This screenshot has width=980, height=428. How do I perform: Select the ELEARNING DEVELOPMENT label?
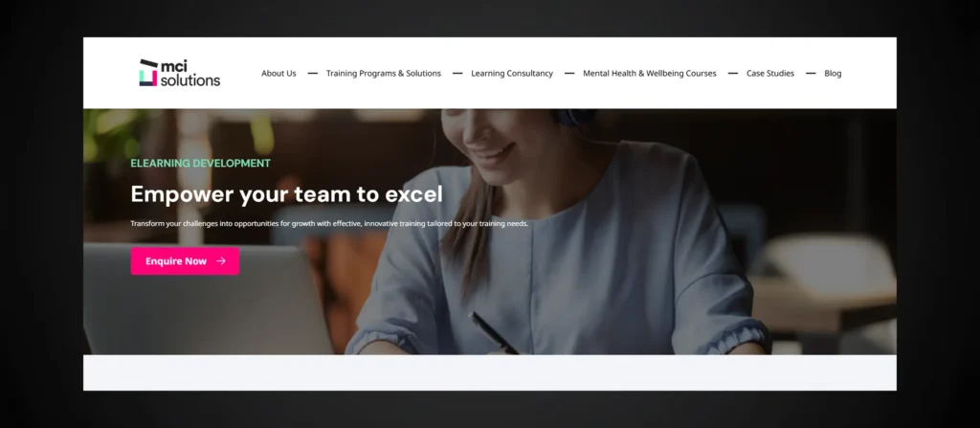coord(201,164)
